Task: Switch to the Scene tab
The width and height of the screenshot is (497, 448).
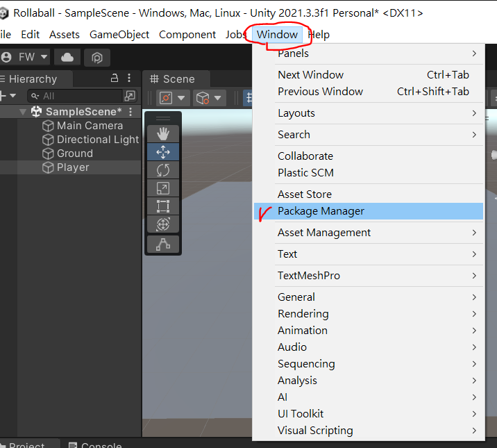Action: pos(176,78)
